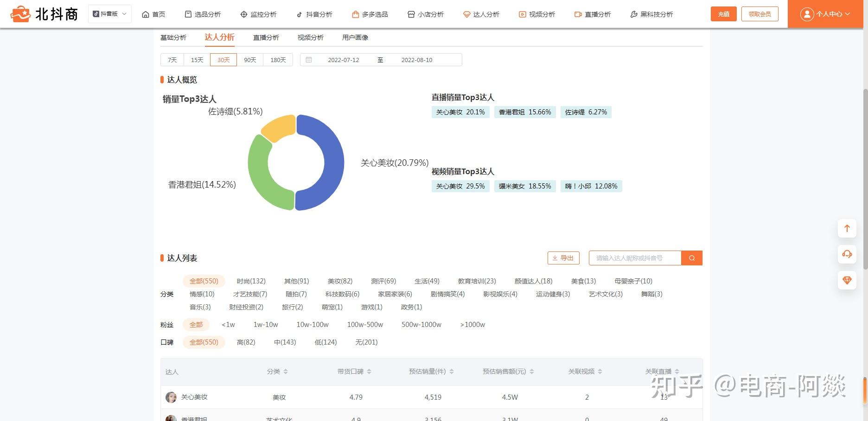868x421 pixels.
Task: Open the 抖音版 version dropdown
Action: coord(110,14)
